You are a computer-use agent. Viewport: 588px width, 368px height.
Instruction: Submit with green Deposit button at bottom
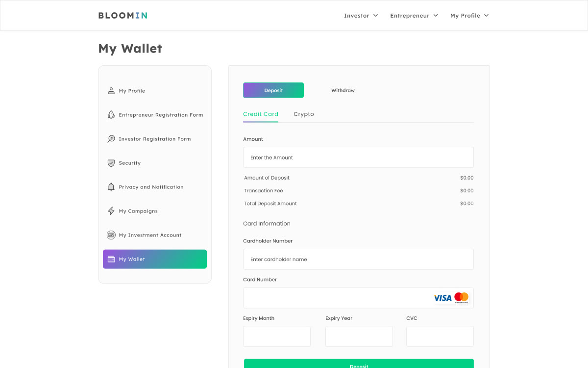coord(359,364)
